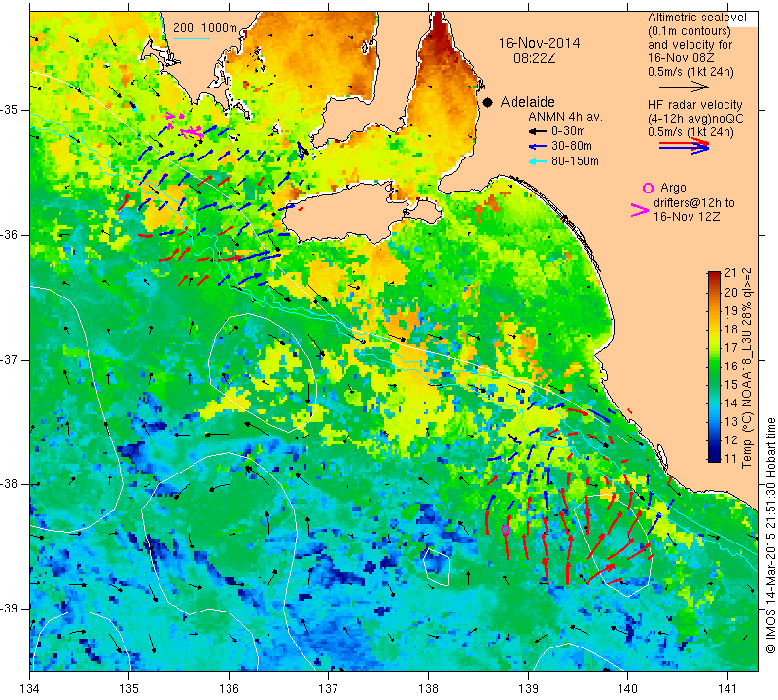Click the red-blue HF radar scale arrows
This screenshot has width=778, height=700.
click(x=685, y=146)
